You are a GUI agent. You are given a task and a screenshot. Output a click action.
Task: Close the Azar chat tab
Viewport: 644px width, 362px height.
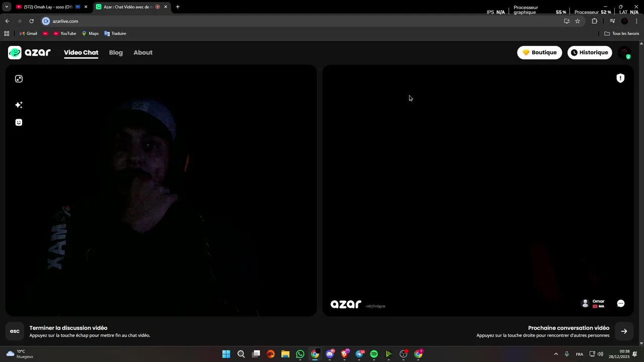[x=166, y=7]
